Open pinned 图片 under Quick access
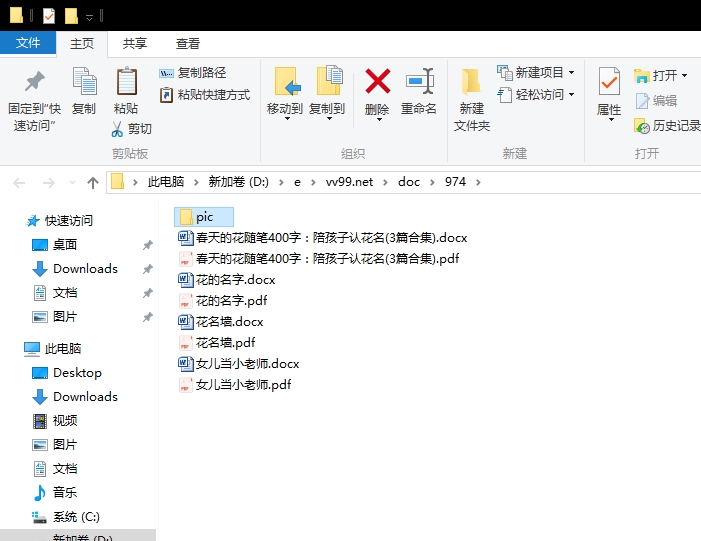The image size is (701, 541). (x=55, y=317)
